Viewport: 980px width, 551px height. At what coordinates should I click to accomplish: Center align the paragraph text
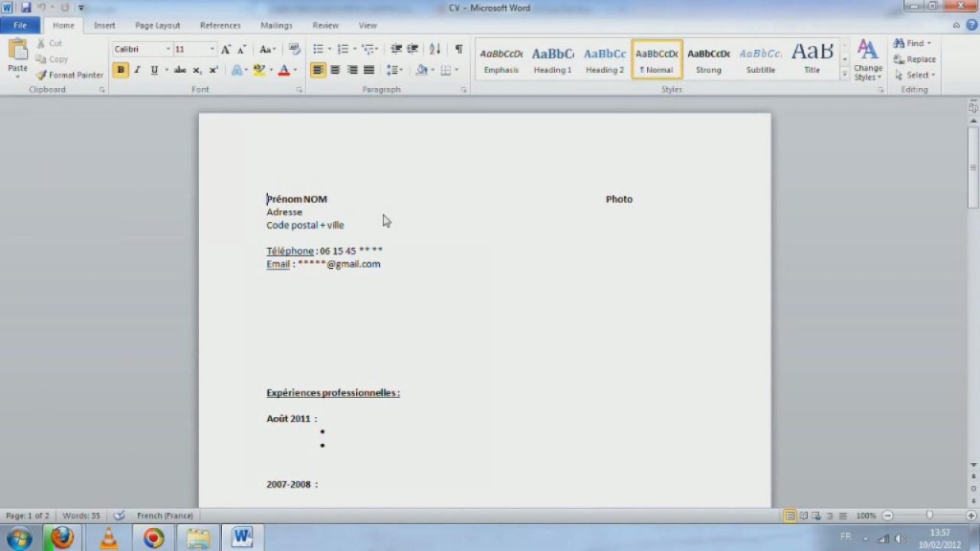(x=335, y=70)
